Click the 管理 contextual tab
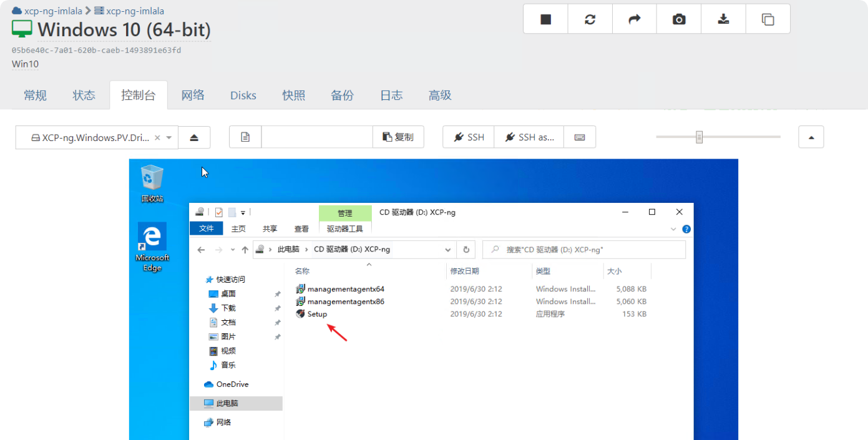868x440 pixels. pos(344,213)
